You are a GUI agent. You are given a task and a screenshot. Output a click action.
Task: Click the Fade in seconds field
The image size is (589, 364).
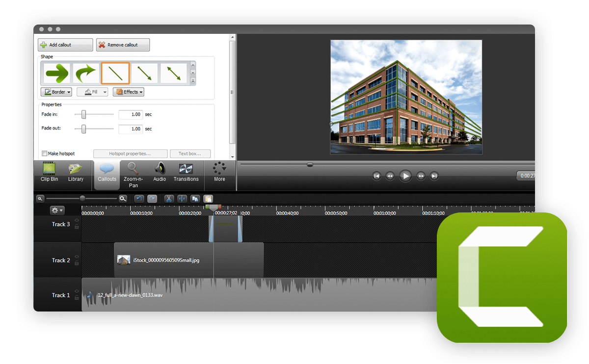click(x=131, y=114)
